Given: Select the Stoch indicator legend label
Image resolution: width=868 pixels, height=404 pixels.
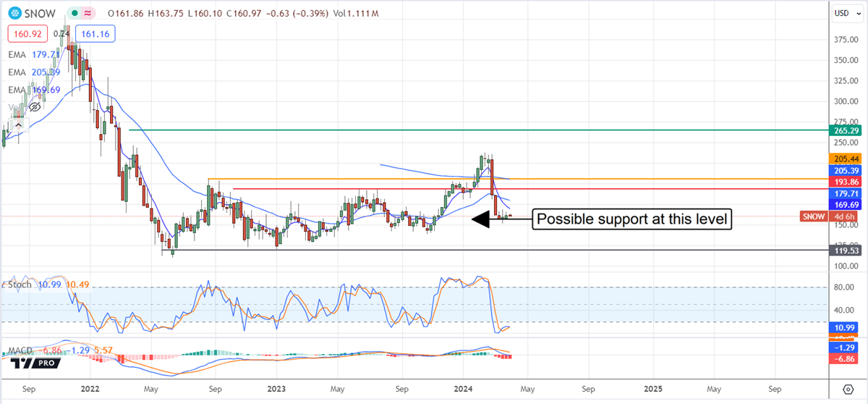Looking at the screenshot, I should coord(20,285).
